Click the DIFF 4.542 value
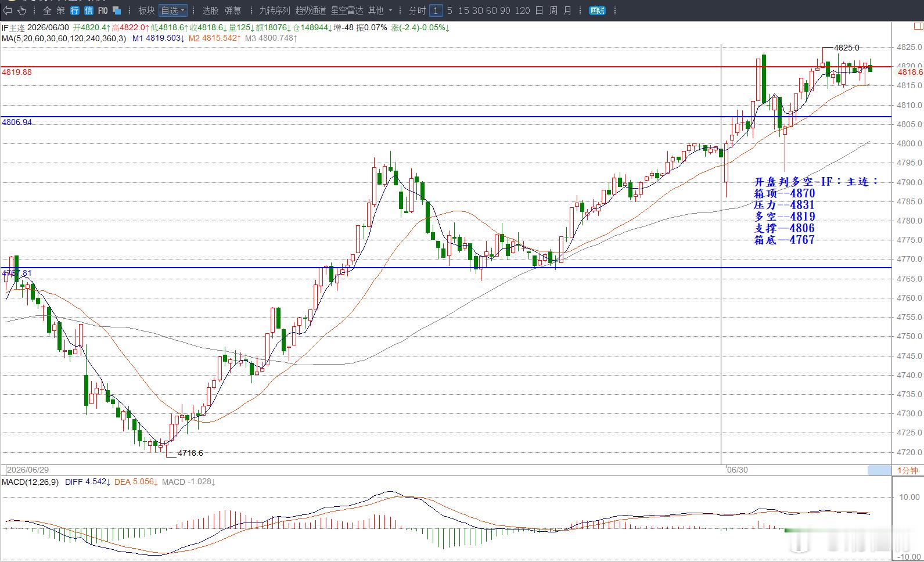Viewport: 924px width, 562px height. coord(87,482)
